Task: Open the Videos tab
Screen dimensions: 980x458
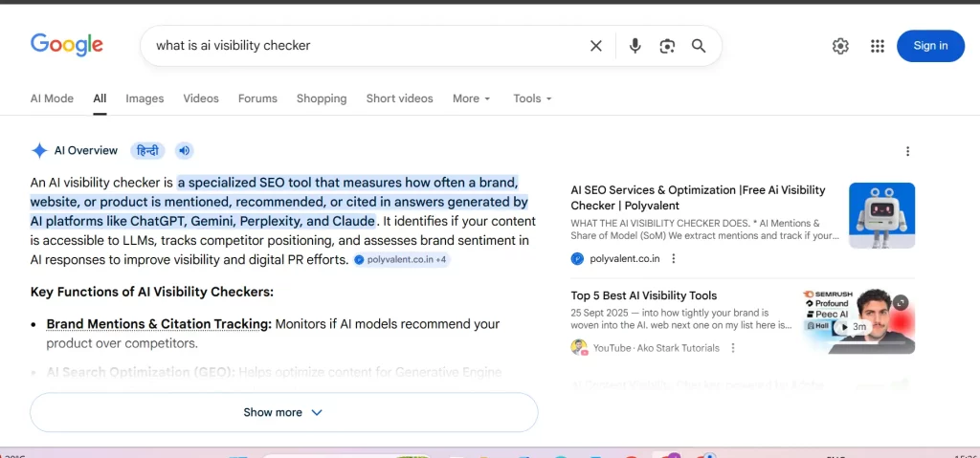Action: click(x=201, y=98)
